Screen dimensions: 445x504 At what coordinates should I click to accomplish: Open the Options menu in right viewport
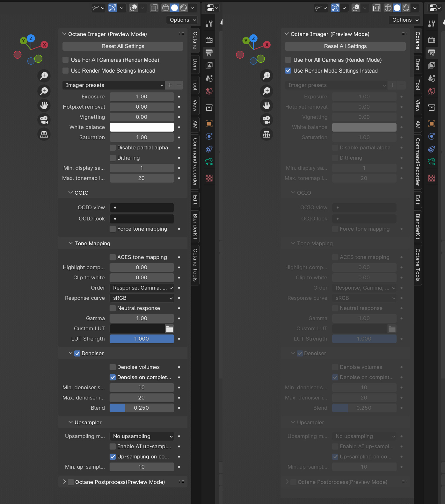405,20
